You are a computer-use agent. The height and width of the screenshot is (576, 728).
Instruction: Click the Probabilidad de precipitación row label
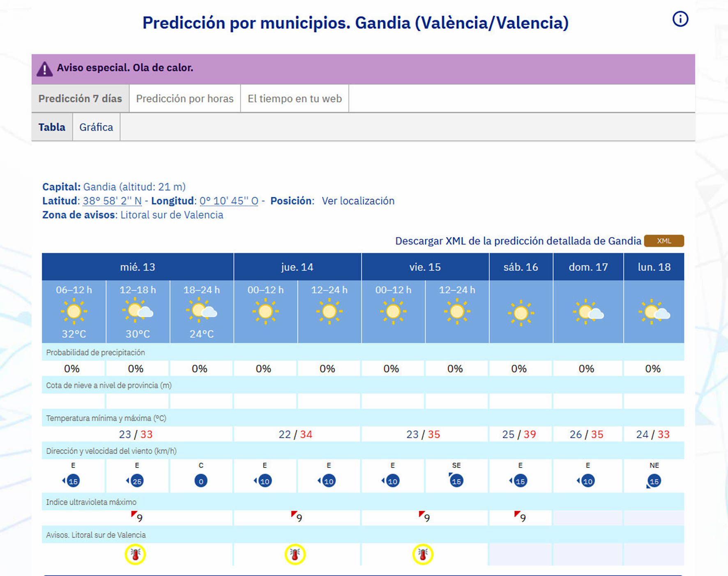click(95, 353)
